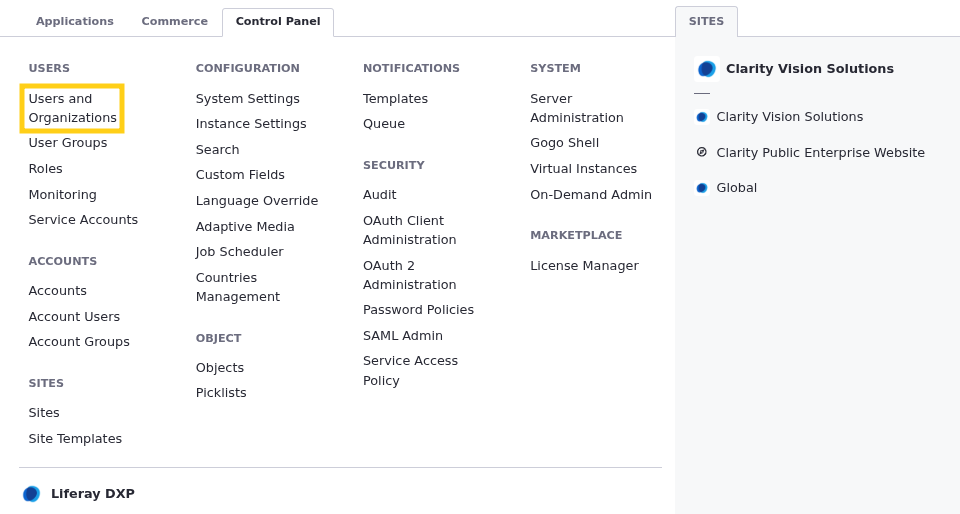960x514 pixels.
Task: Go to Roles
Action: tap(45, 169)
